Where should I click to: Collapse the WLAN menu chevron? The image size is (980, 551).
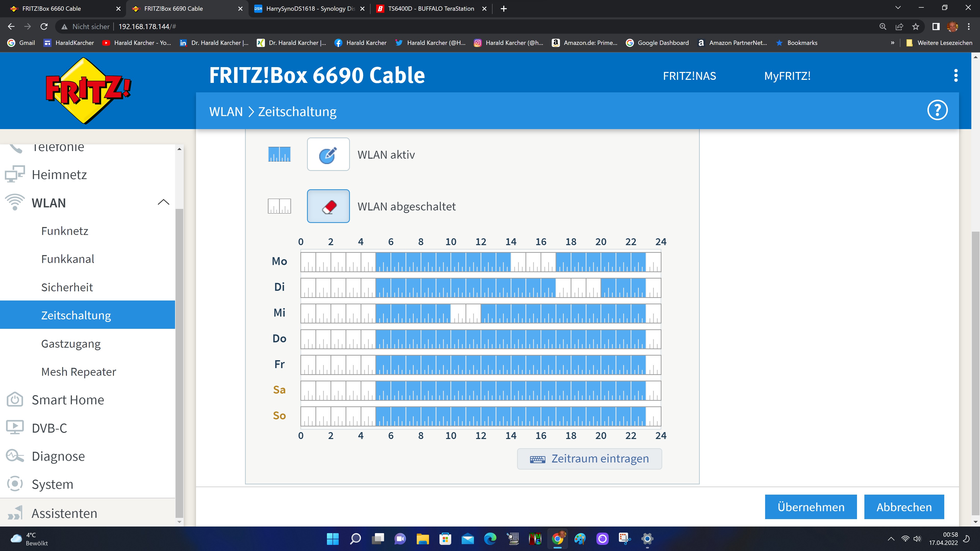(163, 202)
